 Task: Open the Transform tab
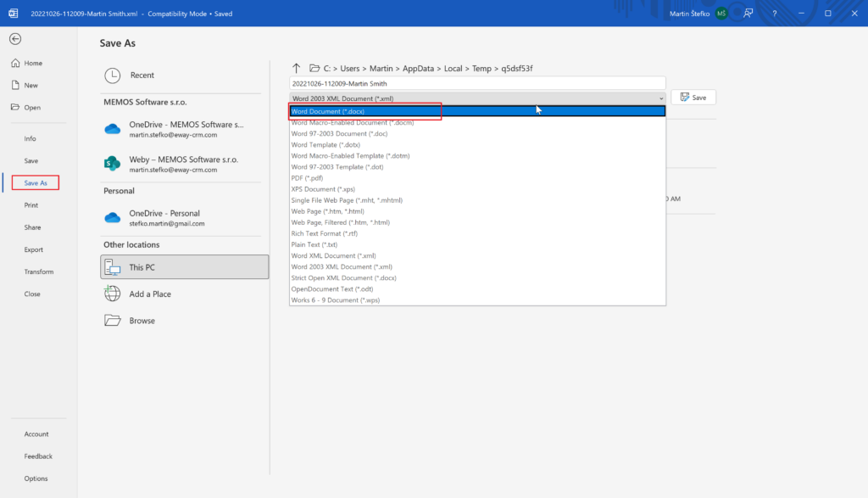coord(39,271)
